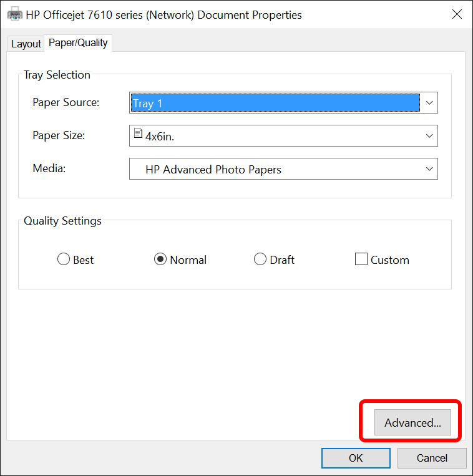The height and width of the screenshot is (476, 473).
Task: Confirm the dialog with OK
Action: coord(356,458)
